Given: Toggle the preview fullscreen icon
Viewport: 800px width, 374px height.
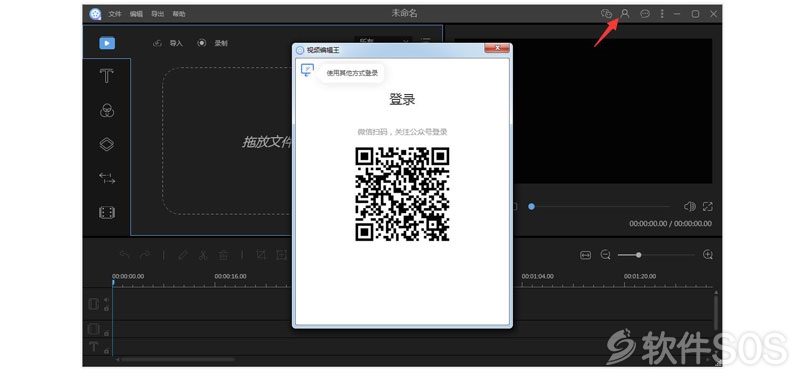Looking at the screenshot, I should pyautogui.click(x=708, y=207).
